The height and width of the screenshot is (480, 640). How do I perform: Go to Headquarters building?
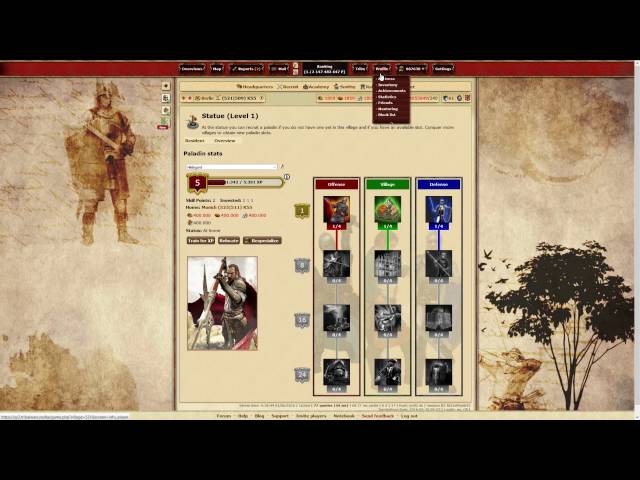pyautogui.click(x=254, y=87)
